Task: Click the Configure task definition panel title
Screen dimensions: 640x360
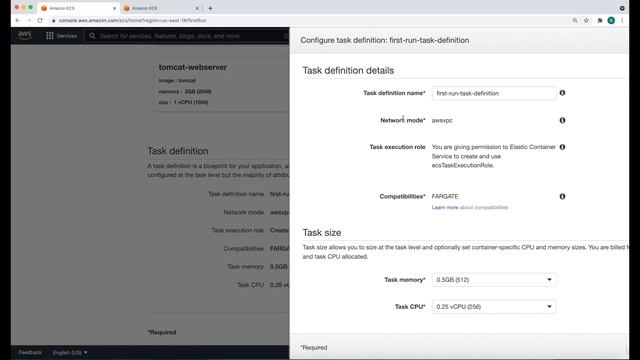Action: tap(384, 40)
